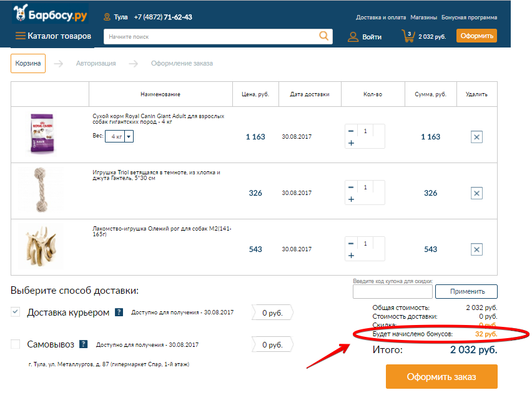Click the coupon code input field
The image size is (532, 395).
(392, 291)
